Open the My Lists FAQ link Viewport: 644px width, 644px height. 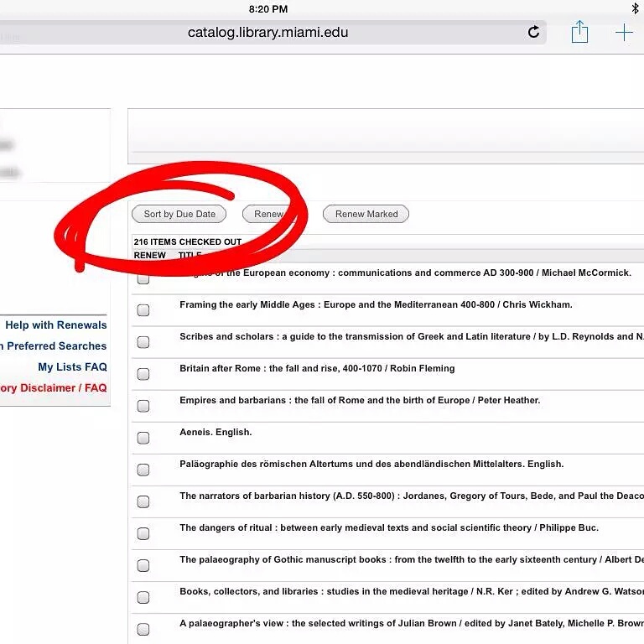point(72,367)
